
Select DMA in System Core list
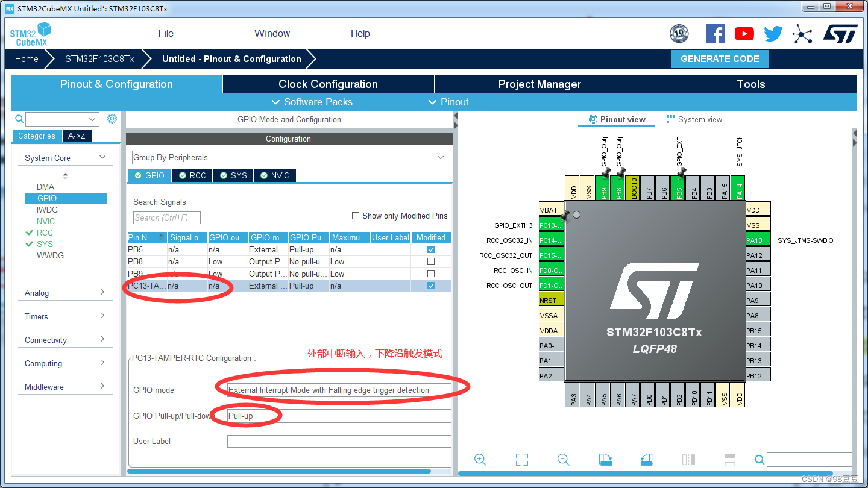pos(45,187)
